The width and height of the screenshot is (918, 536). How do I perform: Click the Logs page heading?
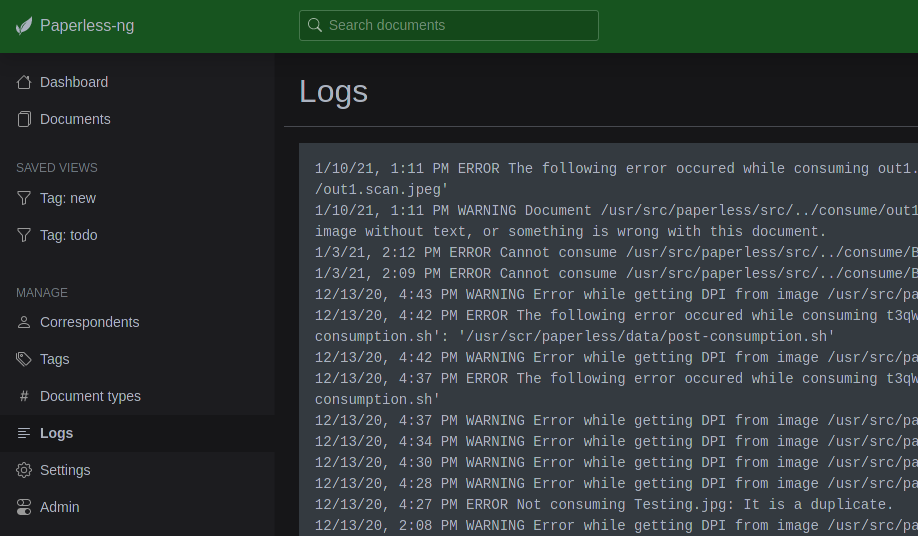[x=333, y=92]
